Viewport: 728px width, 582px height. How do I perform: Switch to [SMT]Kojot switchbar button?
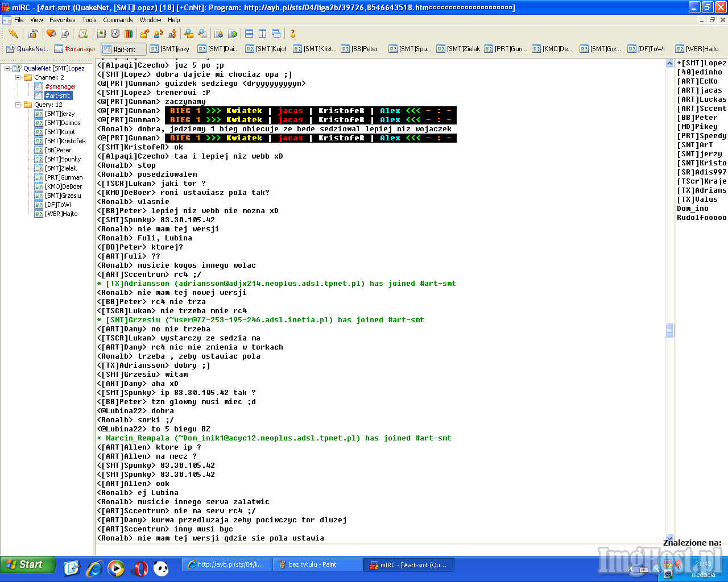(x=266, y=49)
